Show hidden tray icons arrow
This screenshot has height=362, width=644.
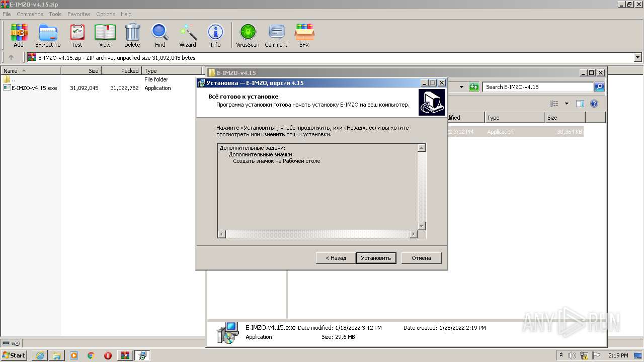coord(561,355)
